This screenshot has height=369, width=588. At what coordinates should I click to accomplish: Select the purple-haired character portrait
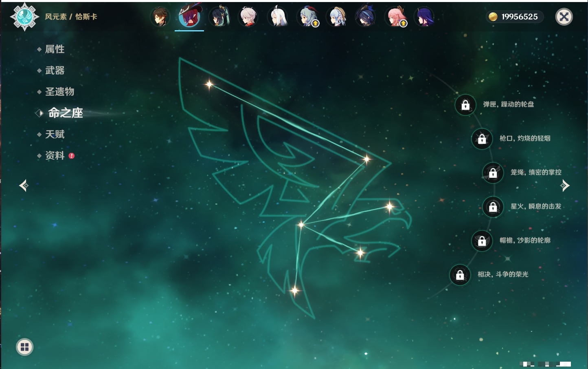[424, 17]
